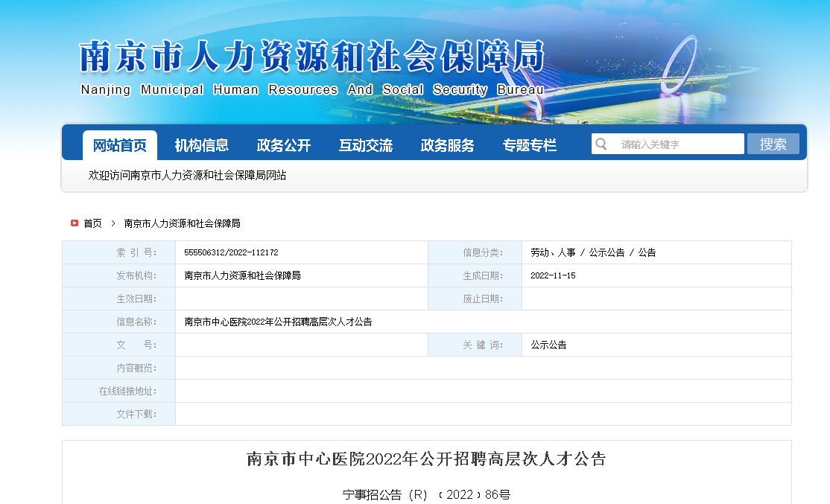Navigate to 政务服务
The image size is (830, 504).
pos(447,146)
